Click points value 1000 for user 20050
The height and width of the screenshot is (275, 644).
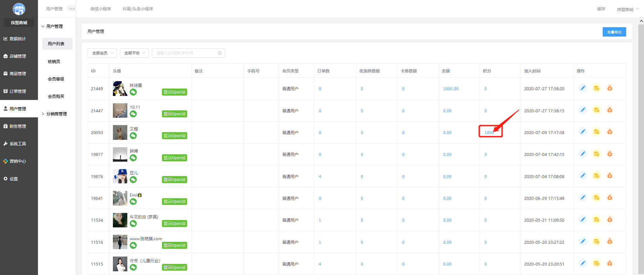[x=489, y=133]
